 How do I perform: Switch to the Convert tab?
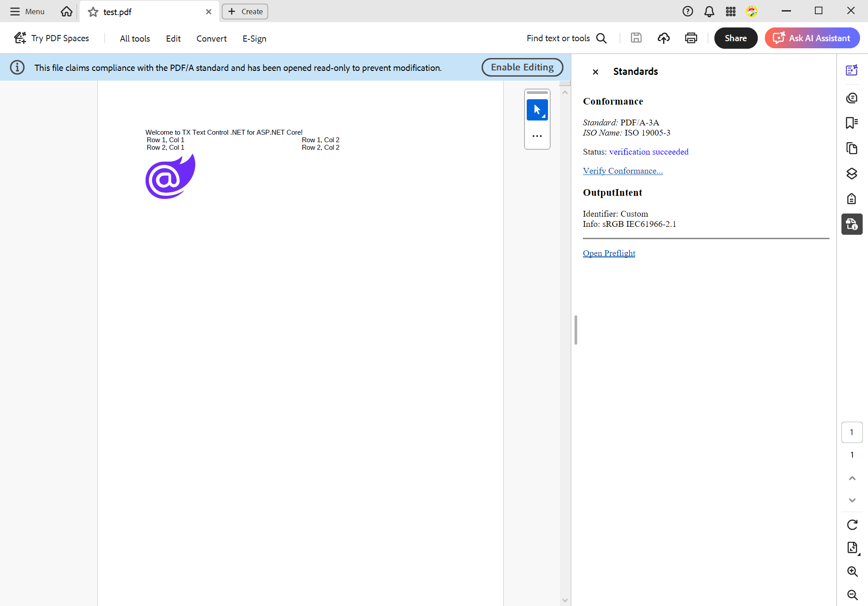pyautogui.click(x=211, y=39)
